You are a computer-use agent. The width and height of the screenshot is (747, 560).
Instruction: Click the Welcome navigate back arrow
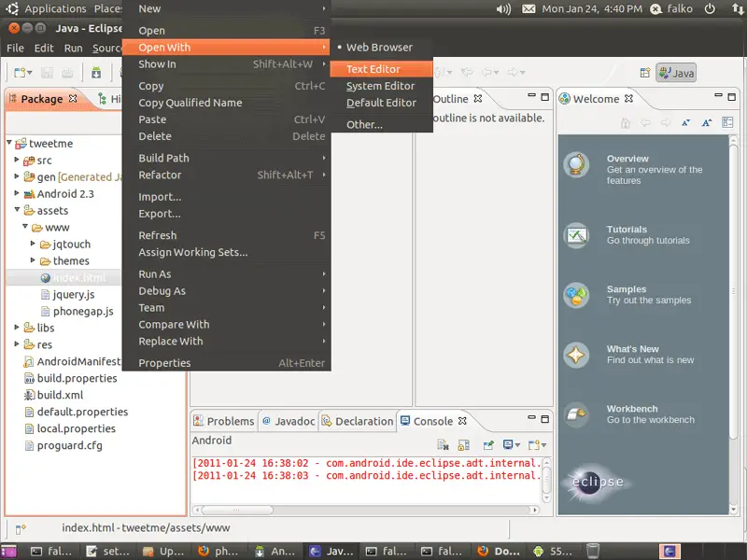click(645, 123)
